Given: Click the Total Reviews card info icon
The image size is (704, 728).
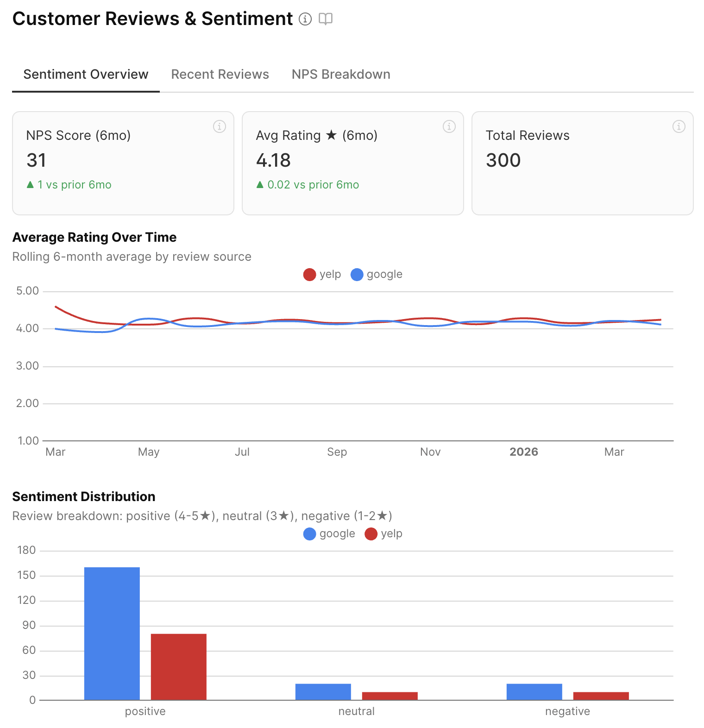Looking at the screenshot, I should point(679,126).
